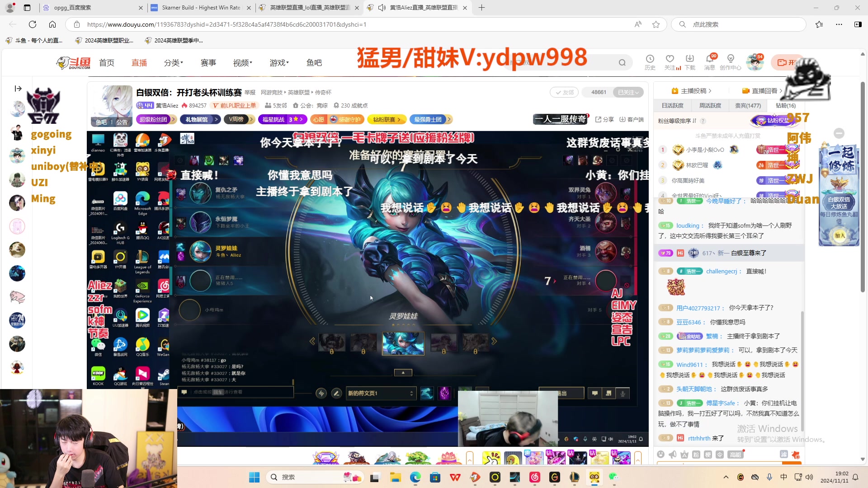
Task: Expand the 礼物展馆 gift gallery arrow
Action: click(217, 119)
